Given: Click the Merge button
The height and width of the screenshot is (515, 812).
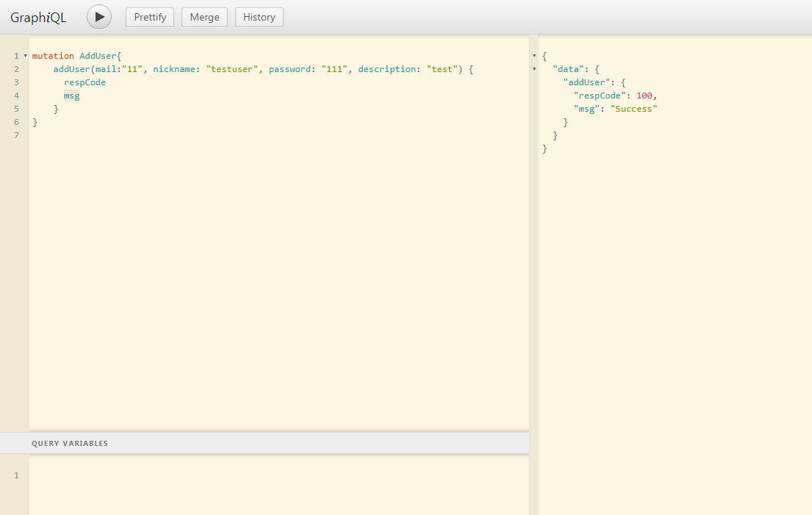Looking at the screenshot, I should click(204, 17).
